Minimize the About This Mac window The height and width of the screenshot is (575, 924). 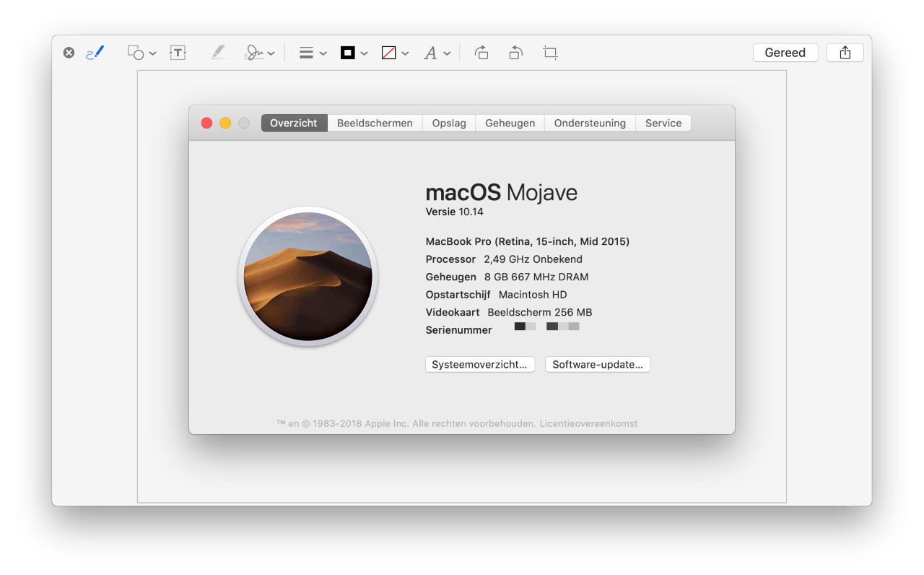[x=225, y=123]
